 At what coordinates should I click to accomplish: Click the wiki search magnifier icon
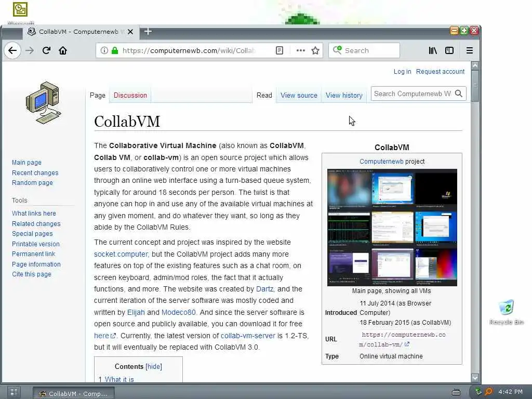pos(459,94)
